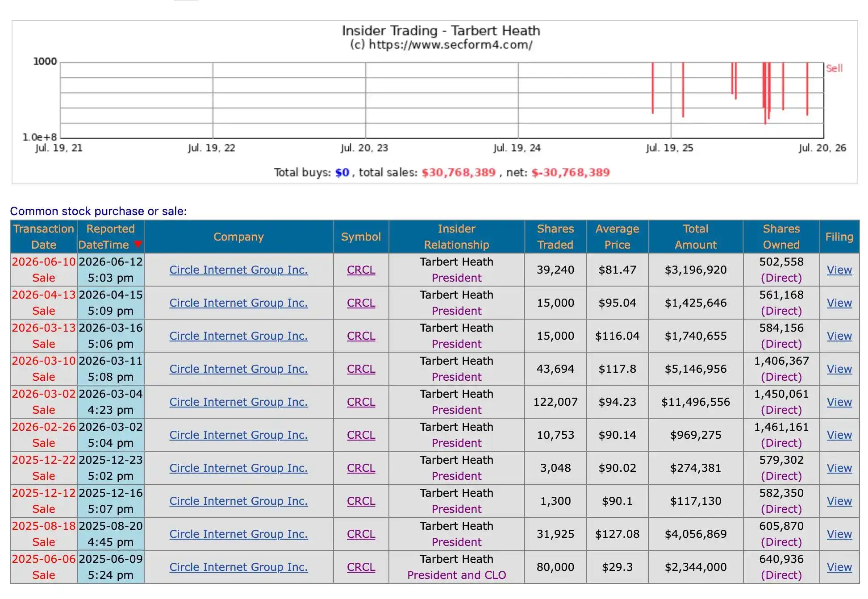
Task: Select the $11,496,556 total amount cell
Action: point(695,402)
